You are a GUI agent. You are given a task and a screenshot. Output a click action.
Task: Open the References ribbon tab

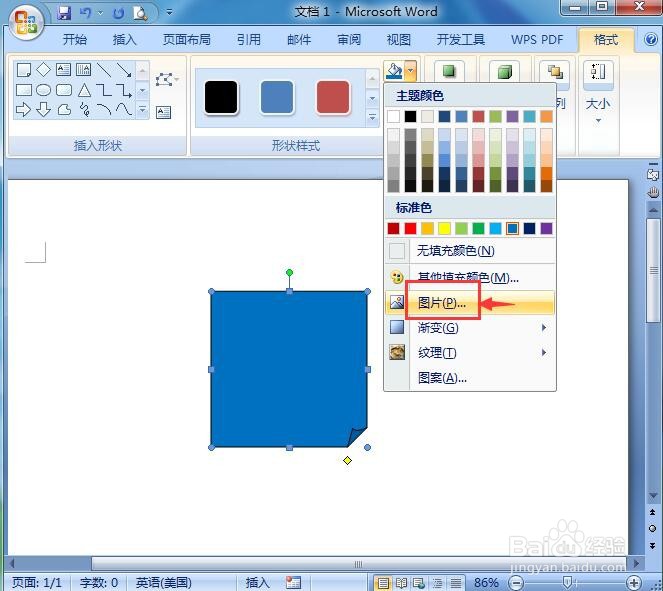click(x=249, y=40)
